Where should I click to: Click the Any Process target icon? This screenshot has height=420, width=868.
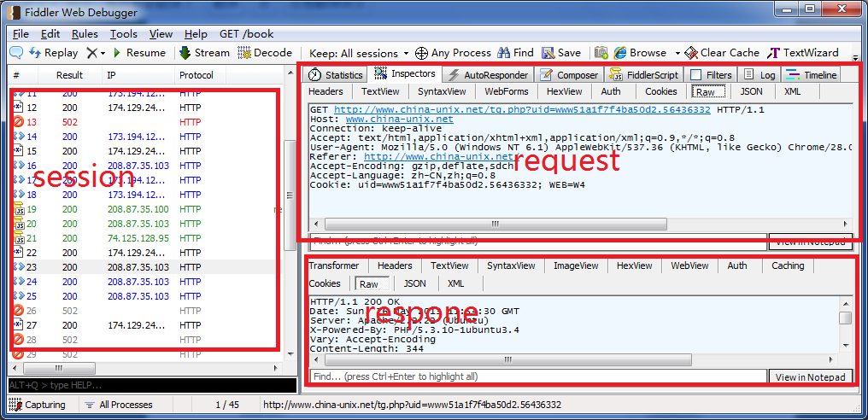421,53
